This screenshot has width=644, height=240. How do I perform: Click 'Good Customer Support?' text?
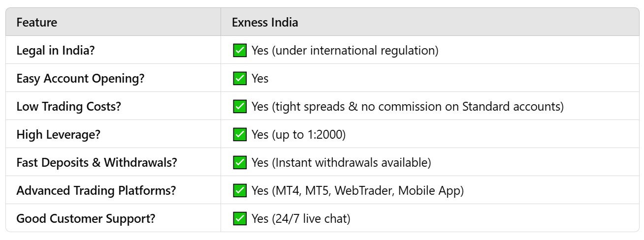coord(86,219)
